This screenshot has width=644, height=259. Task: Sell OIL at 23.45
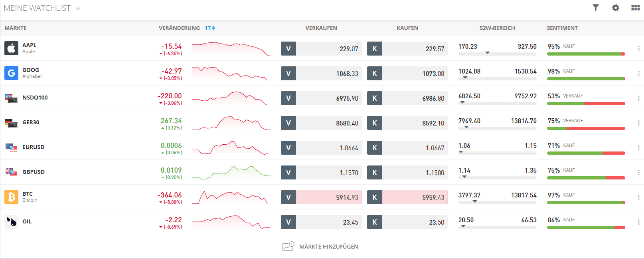321,222
